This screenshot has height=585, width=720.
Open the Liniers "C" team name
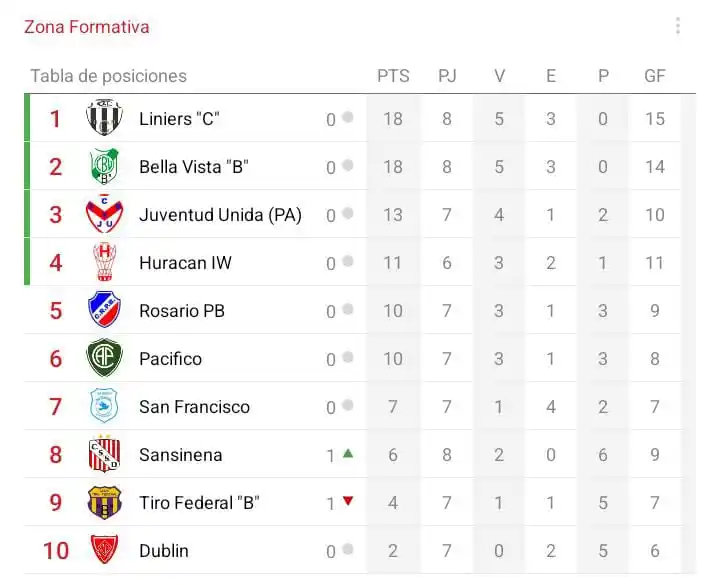point(180,119)
